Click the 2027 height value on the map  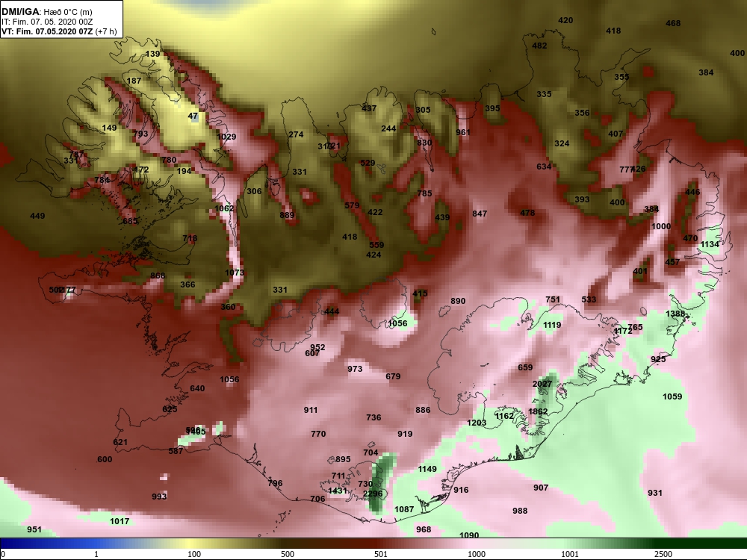542,384
